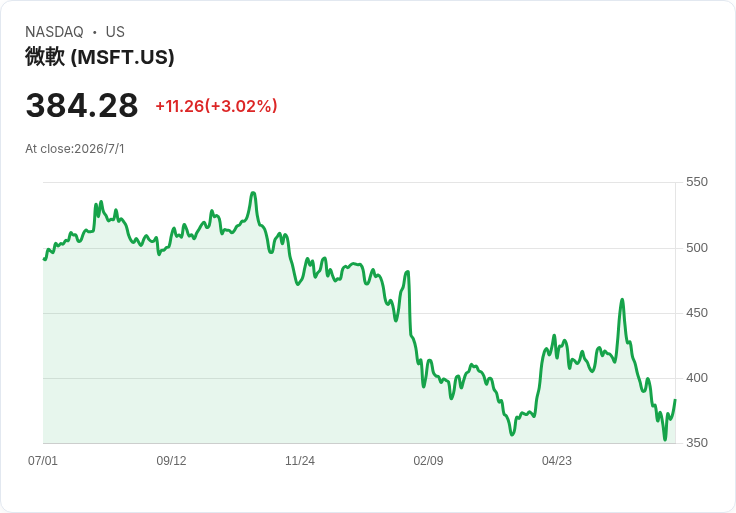Screen dimensions: 736x513
Task: Click the chart line's final endpoint
Action: [675, 400]
